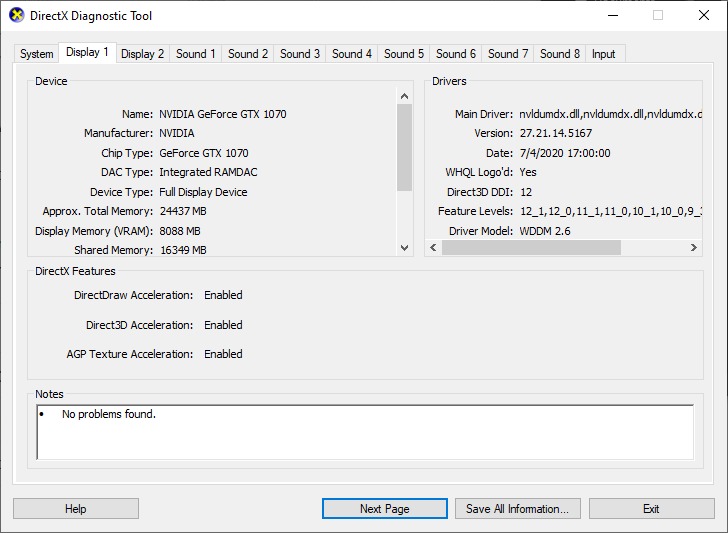
Task: Click the Direct3D DDI value '12'
Action: click(526, 192)
